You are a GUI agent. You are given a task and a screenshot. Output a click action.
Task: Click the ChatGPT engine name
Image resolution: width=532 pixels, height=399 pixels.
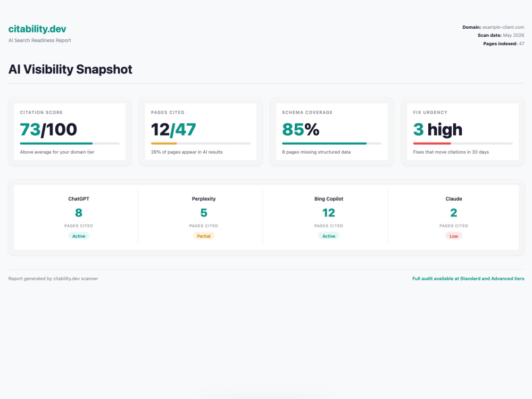(79, 199)
